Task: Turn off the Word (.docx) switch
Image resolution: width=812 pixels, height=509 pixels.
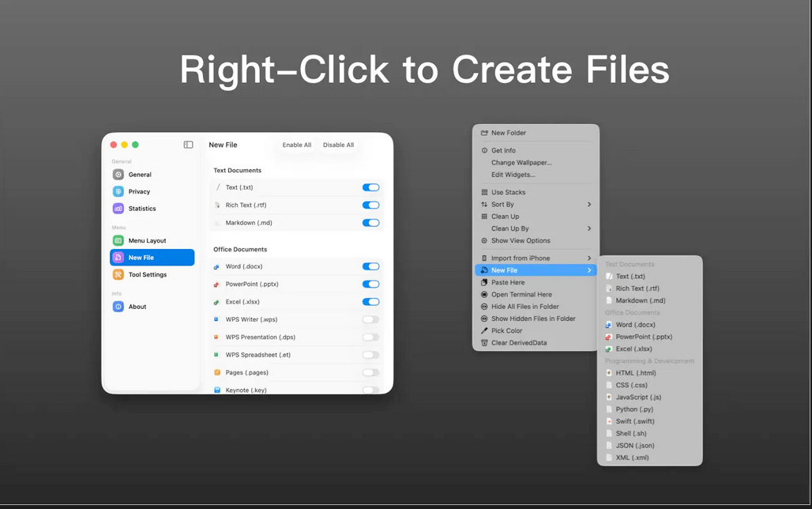Action: [x=370, y=266]
